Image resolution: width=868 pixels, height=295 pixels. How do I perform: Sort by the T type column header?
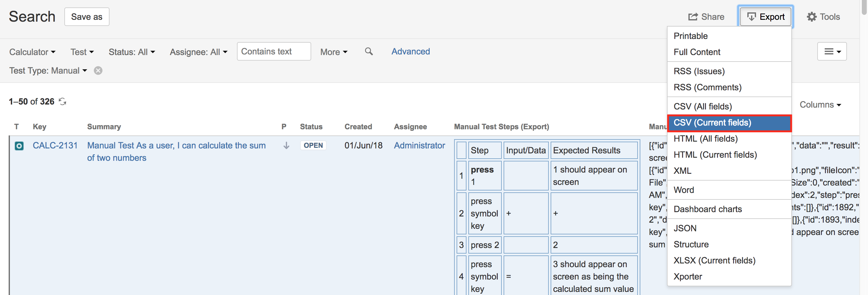16,126
